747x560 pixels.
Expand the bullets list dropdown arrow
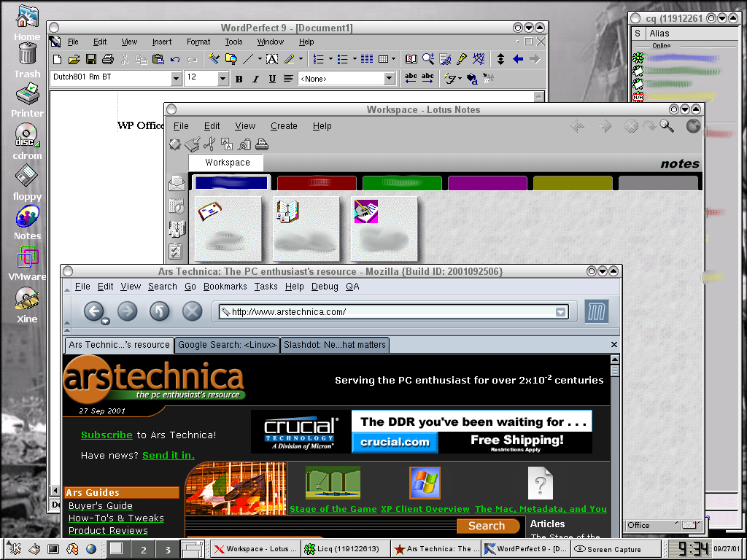[355, 59]
